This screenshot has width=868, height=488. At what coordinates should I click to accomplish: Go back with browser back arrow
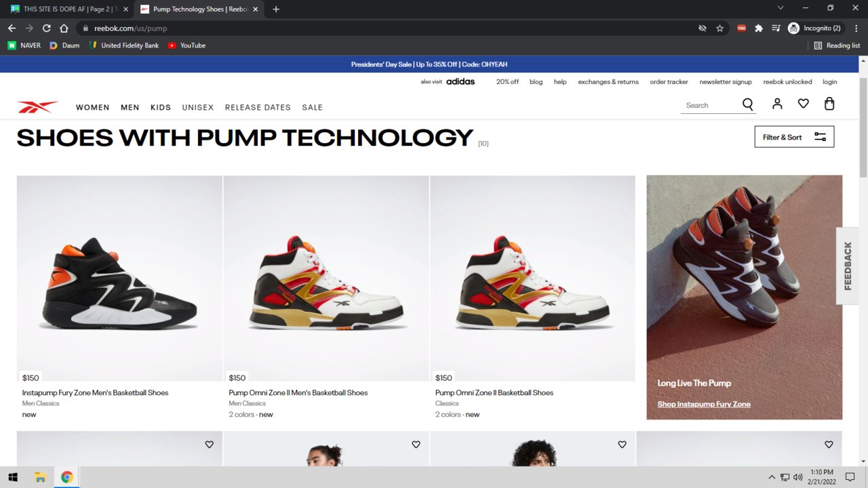pos(12,28)
